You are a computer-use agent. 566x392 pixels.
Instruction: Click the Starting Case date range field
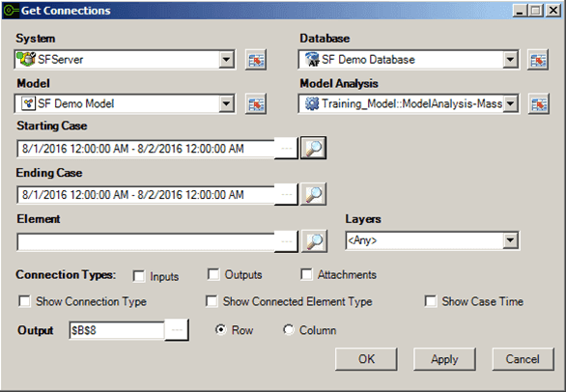click(146, 149)
